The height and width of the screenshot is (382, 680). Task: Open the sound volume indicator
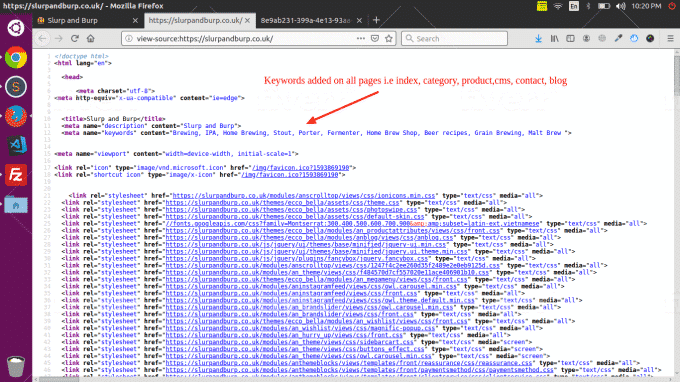(621, 6)
